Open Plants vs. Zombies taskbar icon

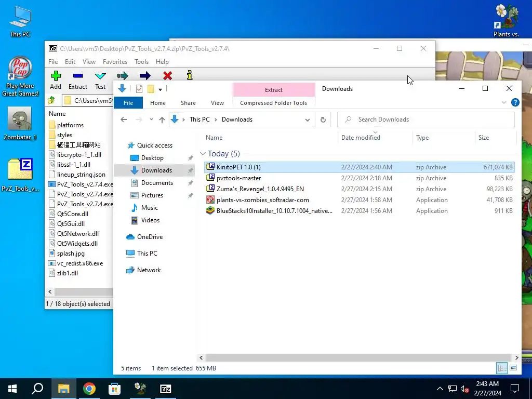click(x=140, y=389)
